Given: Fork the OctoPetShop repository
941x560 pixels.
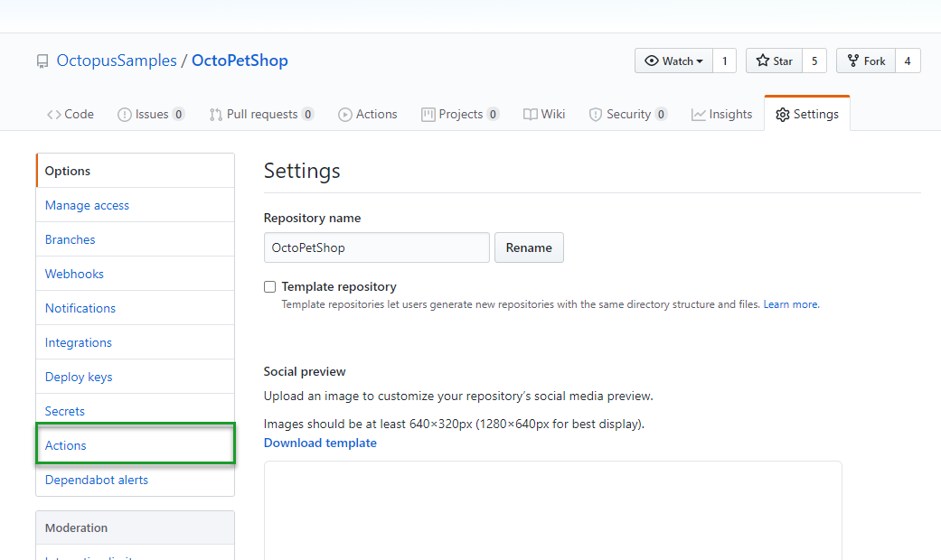Looking at the screenshot, I should (x=865, y=61).
